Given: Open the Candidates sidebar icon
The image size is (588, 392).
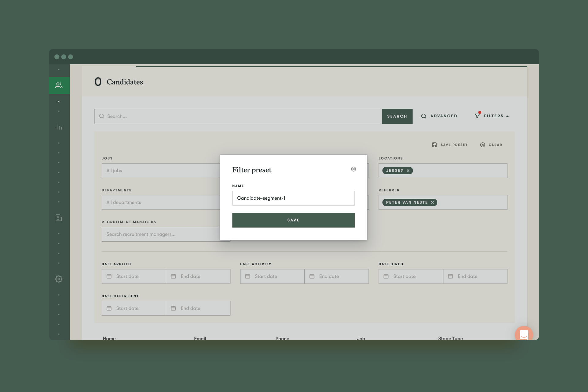Looking at the screenshot, I should [59, 85].
